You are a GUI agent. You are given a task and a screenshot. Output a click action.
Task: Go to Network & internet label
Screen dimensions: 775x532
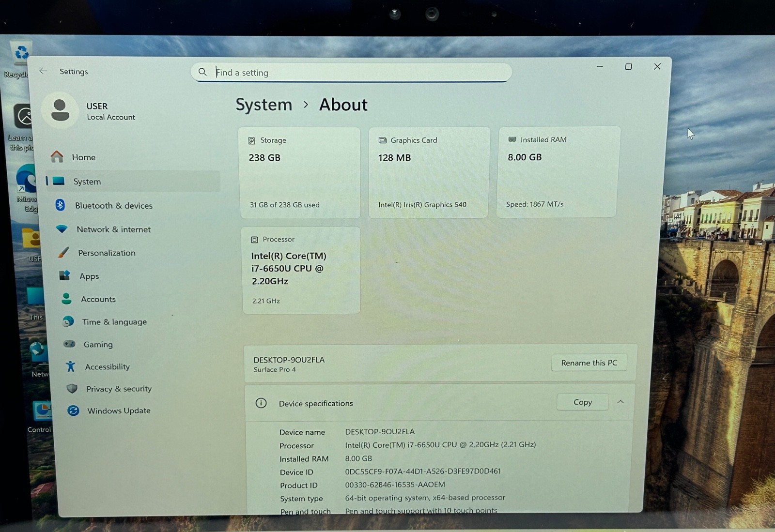[114, 229]
